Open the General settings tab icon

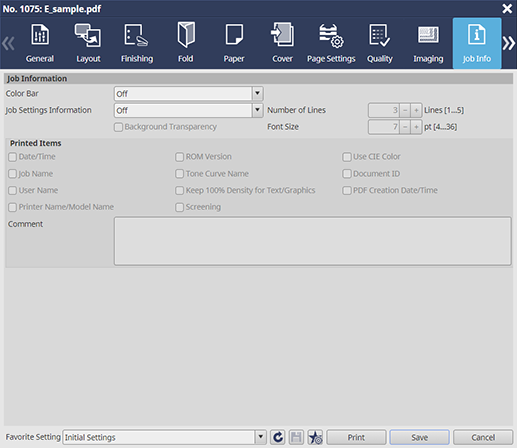tap(40, 34)
